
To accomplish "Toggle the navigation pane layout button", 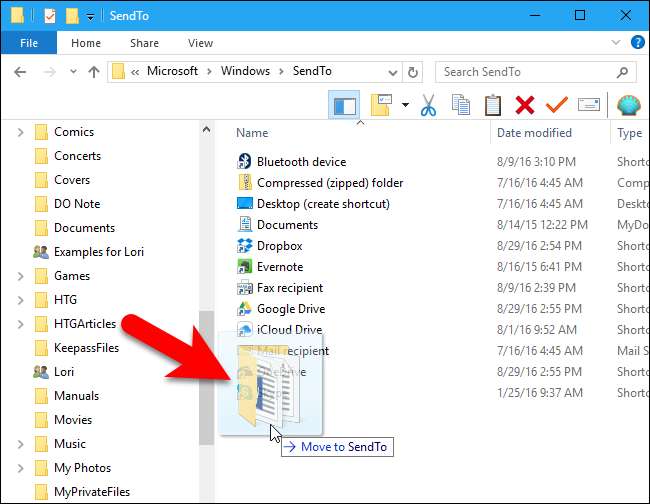I will point(343,105).
